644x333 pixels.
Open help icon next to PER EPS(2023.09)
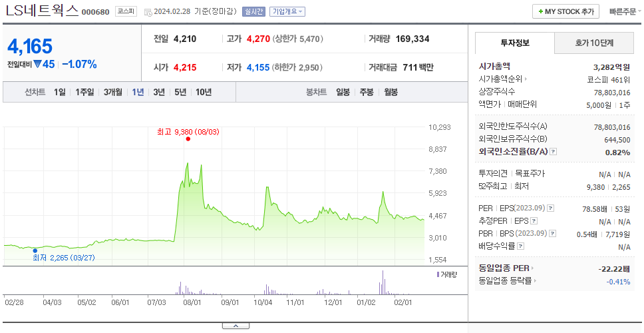[x=550, y=208]
